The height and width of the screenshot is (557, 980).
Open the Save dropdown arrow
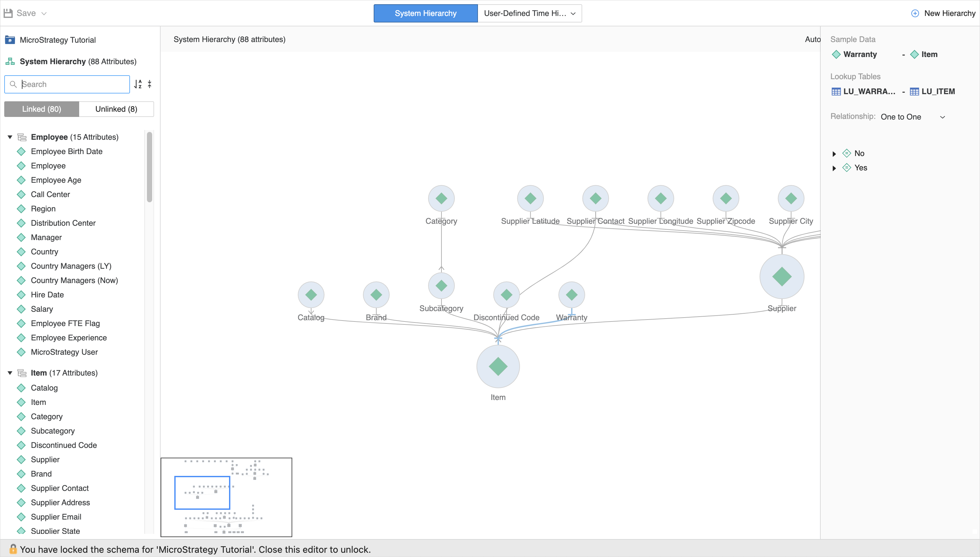[44, 13]
